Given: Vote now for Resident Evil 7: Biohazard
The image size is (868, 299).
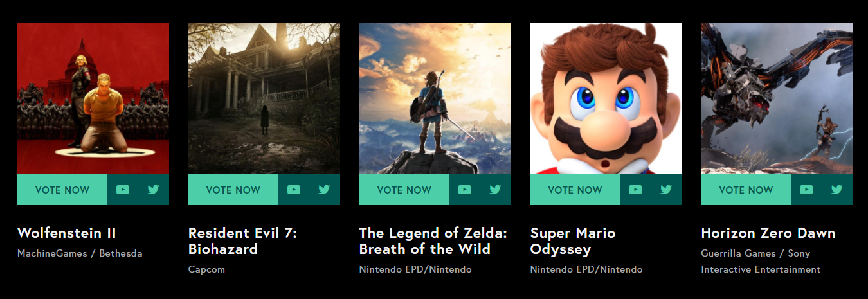Looking at the screenshot, I should click(233, 190).
